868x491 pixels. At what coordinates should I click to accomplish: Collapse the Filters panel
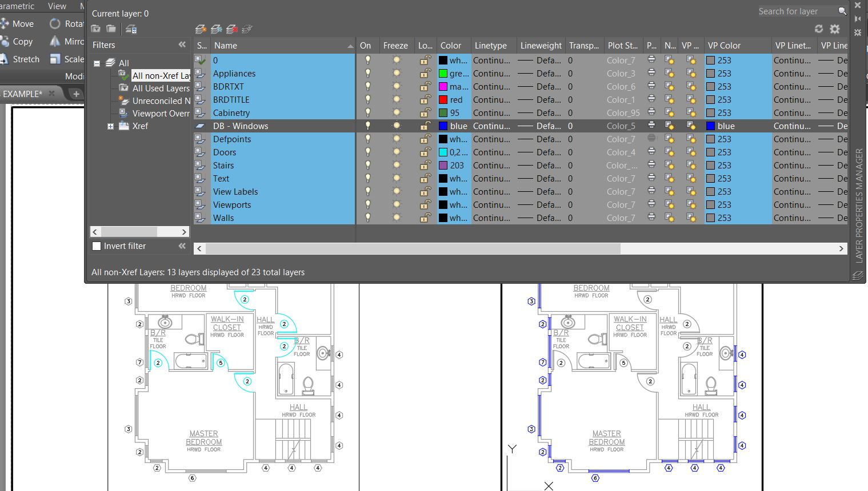coord(182,45)
